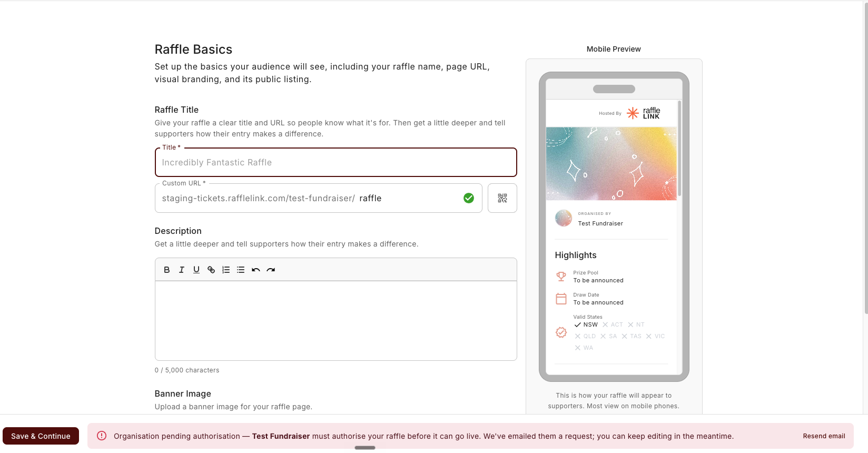Toggle italic formatting in description editor
868x453 pixels.
182,270
